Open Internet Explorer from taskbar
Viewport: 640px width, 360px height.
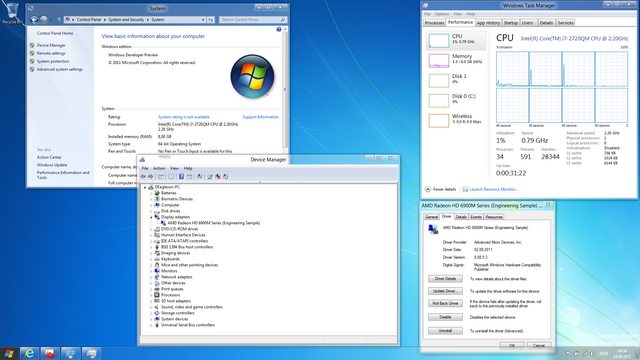(29, 353)
